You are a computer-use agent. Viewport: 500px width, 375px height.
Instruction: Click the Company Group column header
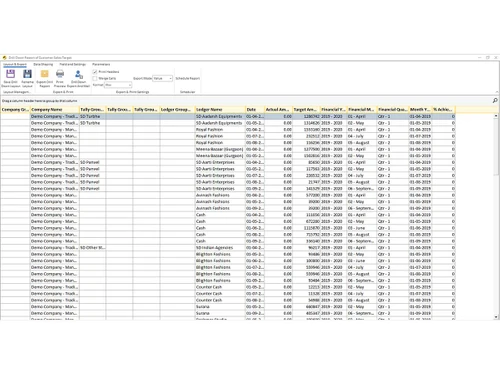click(x=15, y=110)
